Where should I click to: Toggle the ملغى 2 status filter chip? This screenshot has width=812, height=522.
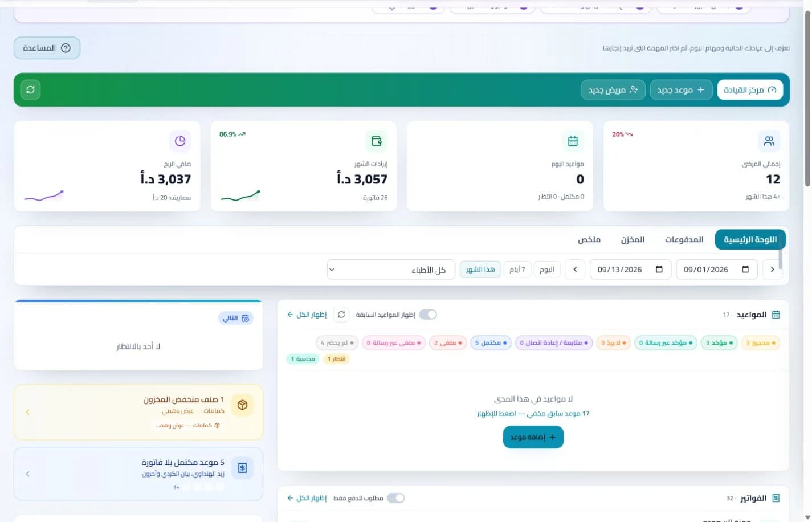448,343
